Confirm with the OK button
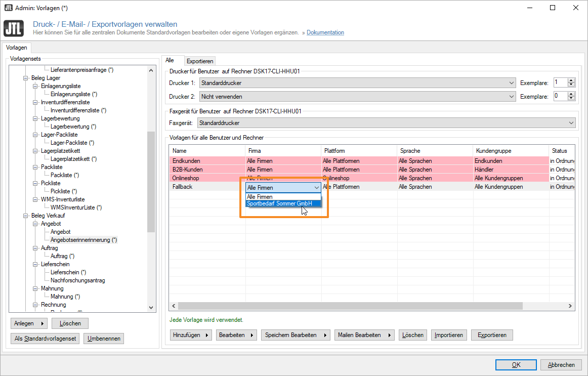Image resolution: width=588 pixels, height=376 pixels. tap(516, 365)
